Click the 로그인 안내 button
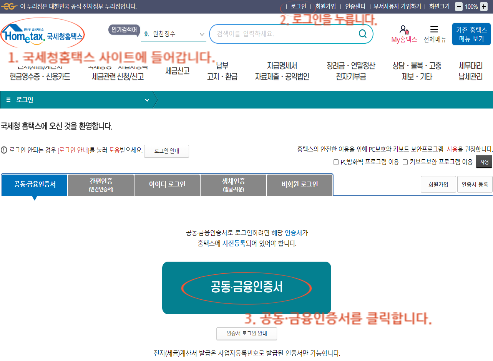The height and width of the screenshot is (361, 493). coord(167,151)
